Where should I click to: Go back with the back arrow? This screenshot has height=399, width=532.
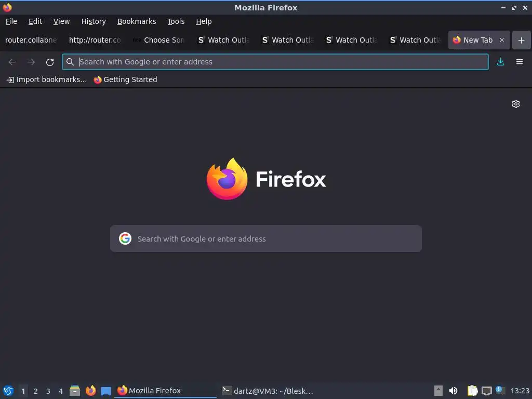pos(12,62)
